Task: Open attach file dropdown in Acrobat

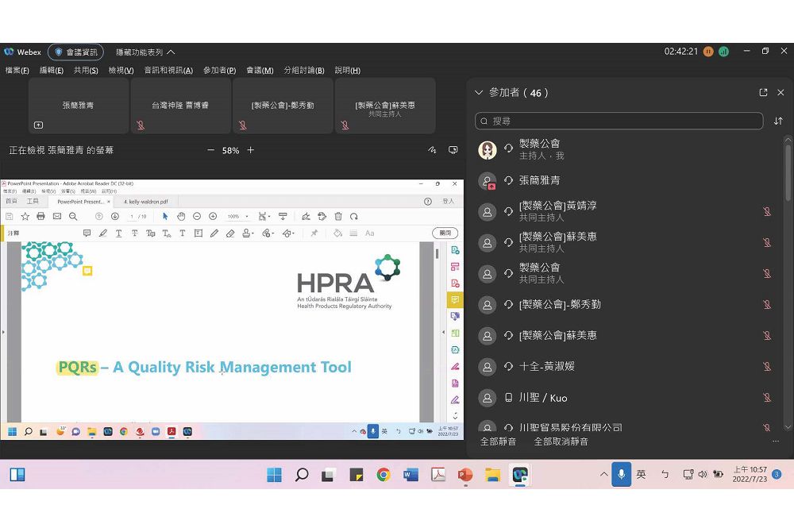Action: tap(268, 233)
